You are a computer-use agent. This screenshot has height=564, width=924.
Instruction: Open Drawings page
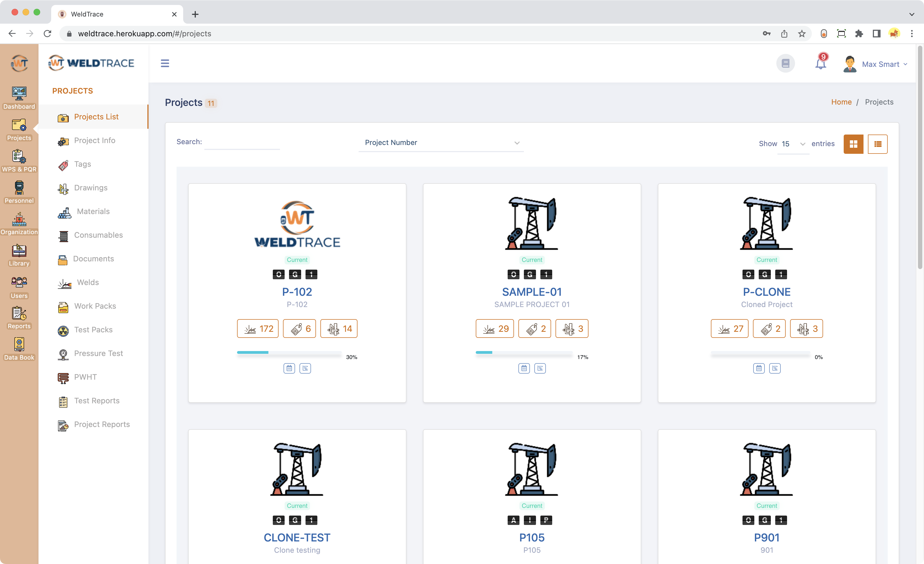[94, 188]
